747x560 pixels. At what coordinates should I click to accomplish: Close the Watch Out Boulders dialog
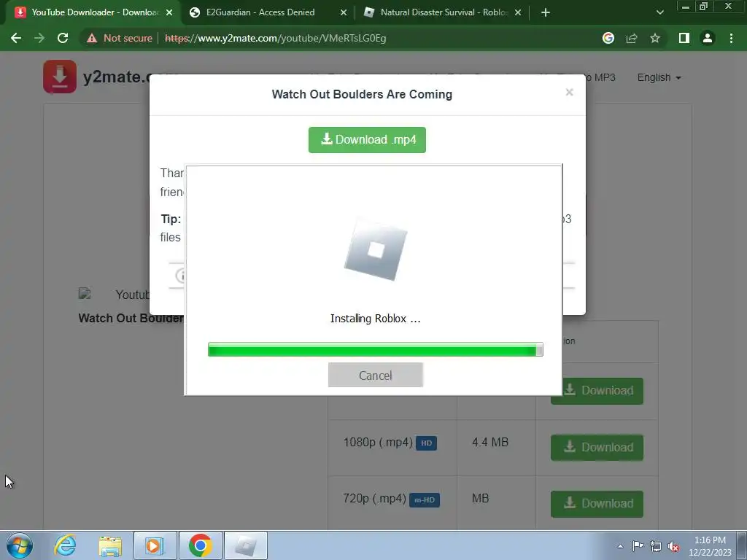tap(569, 92)
